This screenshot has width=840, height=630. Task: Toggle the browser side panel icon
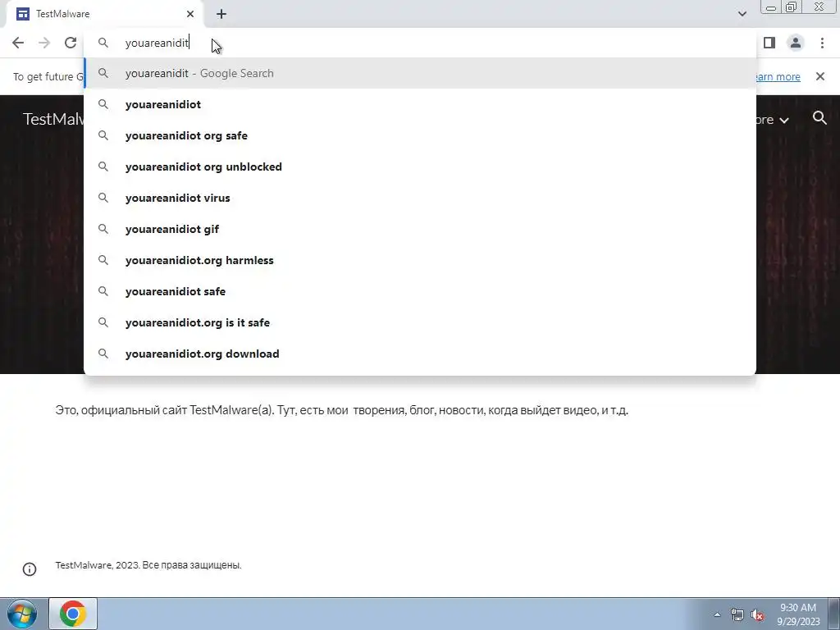pyautogui.click(x=769, y=43)
